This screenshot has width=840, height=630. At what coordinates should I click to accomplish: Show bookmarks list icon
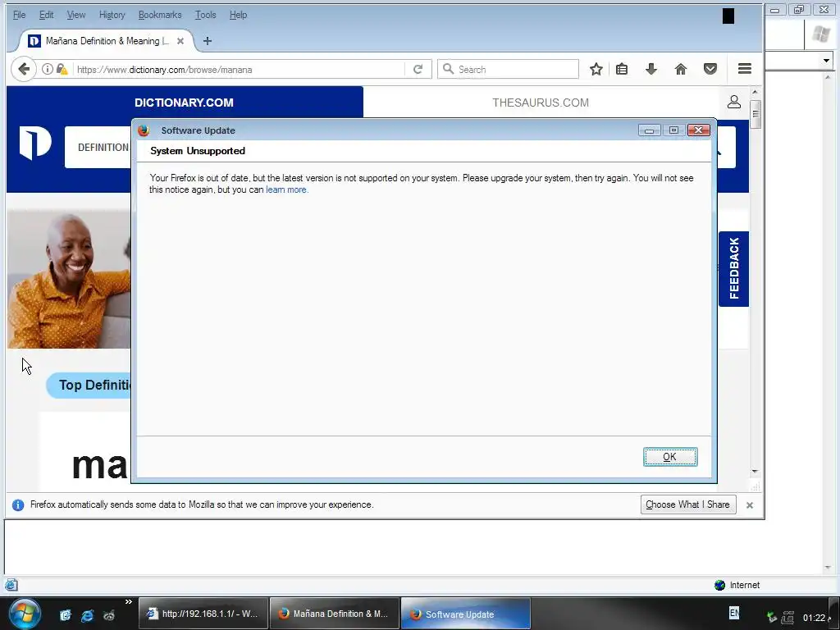(622, 69)
